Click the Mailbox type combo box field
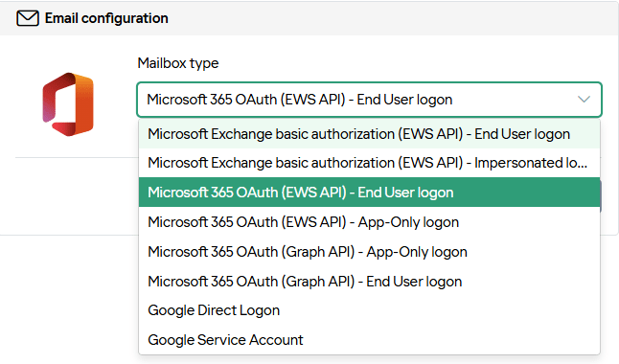 [x=369, y=100]
